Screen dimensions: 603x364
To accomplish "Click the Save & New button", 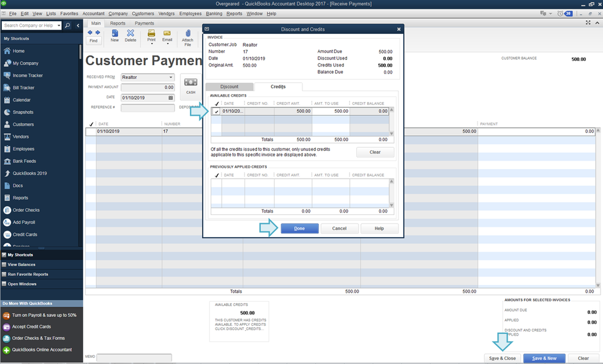I will pyautogui.click(x=544, y=358).
